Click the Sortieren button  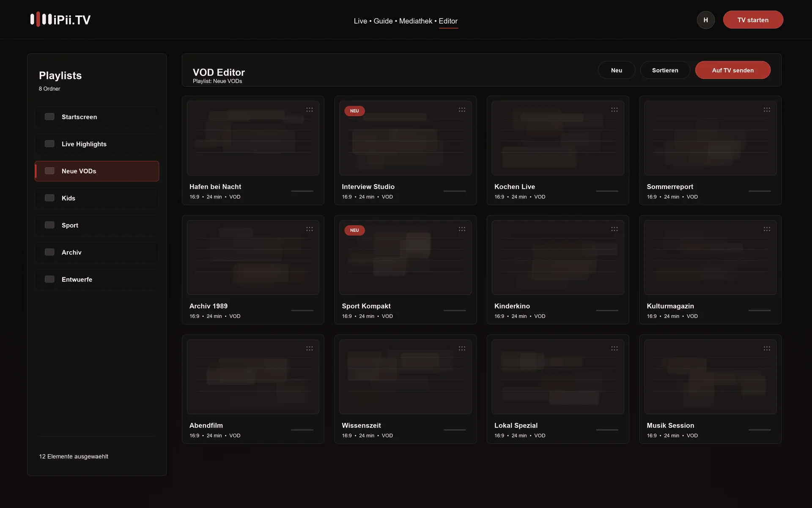pyautogui.click(x=665, y=70)
